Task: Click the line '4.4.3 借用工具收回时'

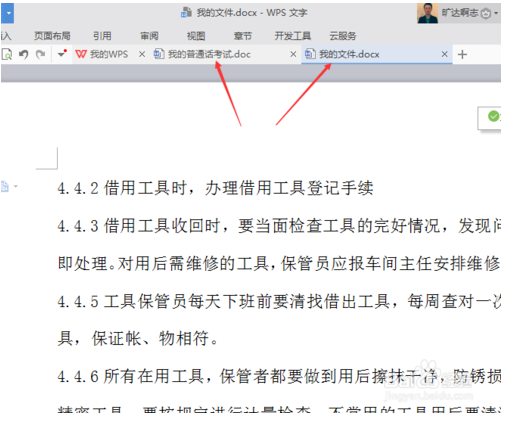Action: click(279, 226)
